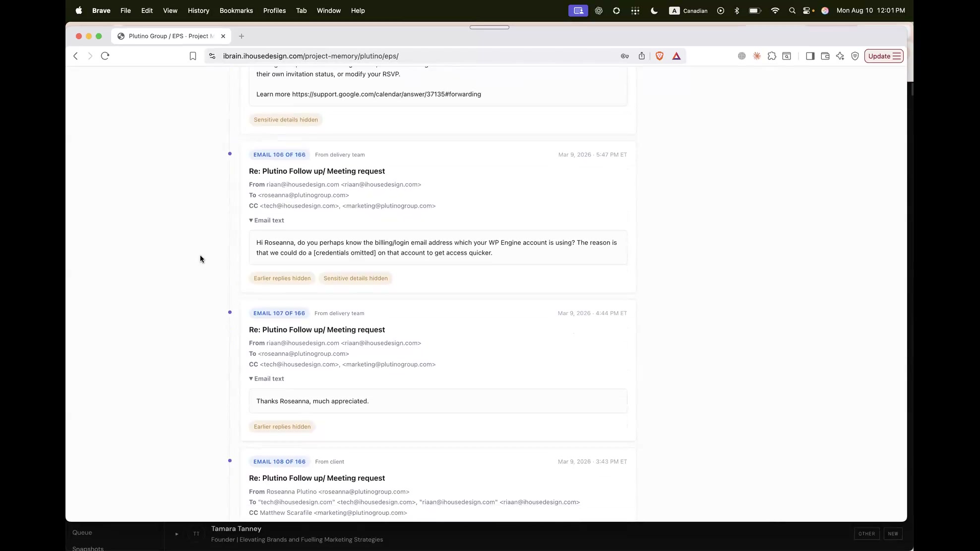Screen dimensions: 980x551
Task: Open Brave Shields lion icon
Action: pyautogui.click(x=660, y=56)
